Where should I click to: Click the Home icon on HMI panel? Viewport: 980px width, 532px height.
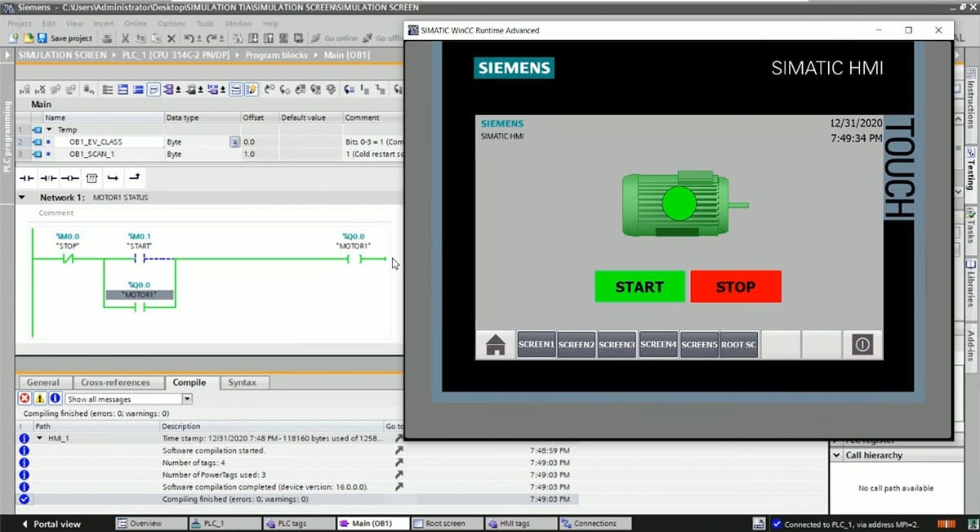[x=496, y=345]
